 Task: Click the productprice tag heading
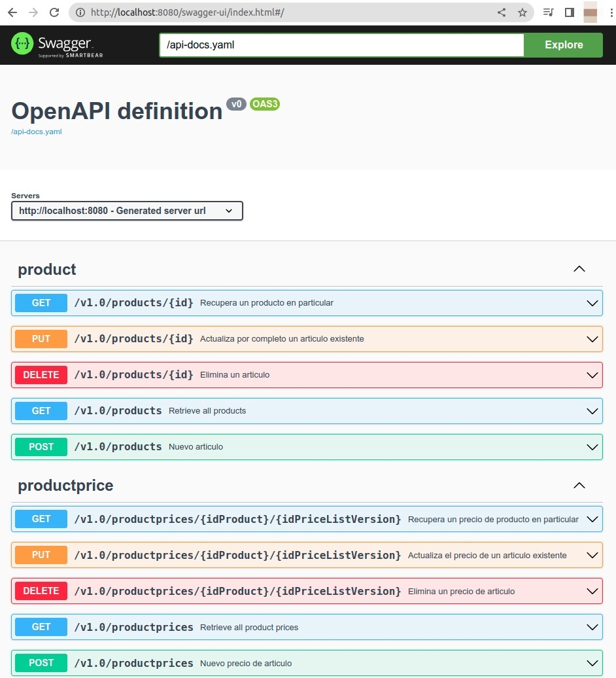(65, 486)
